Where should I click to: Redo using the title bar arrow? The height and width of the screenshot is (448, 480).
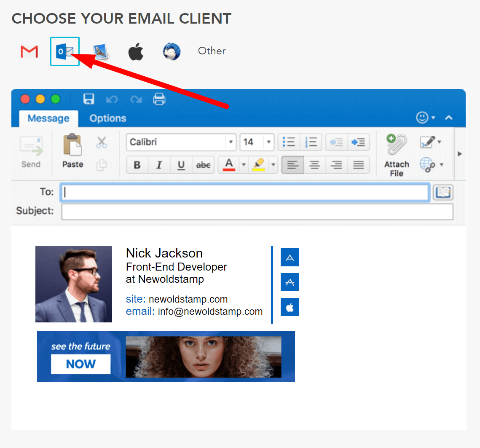click(136, 99)
